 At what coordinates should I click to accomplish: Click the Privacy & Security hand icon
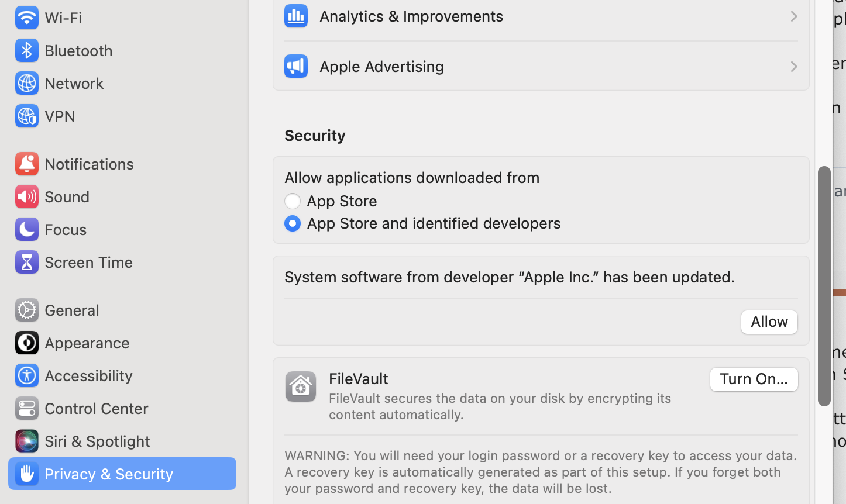[x=26, y=474]
